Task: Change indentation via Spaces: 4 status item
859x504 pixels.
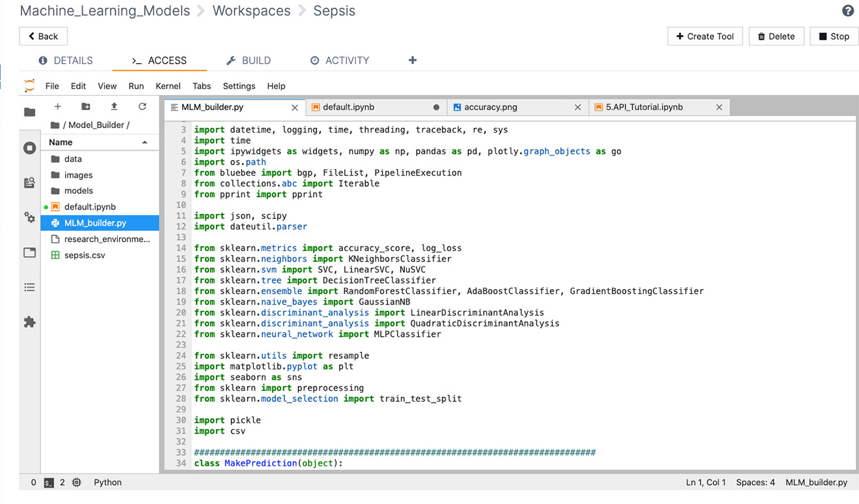Action: point(755,483)
